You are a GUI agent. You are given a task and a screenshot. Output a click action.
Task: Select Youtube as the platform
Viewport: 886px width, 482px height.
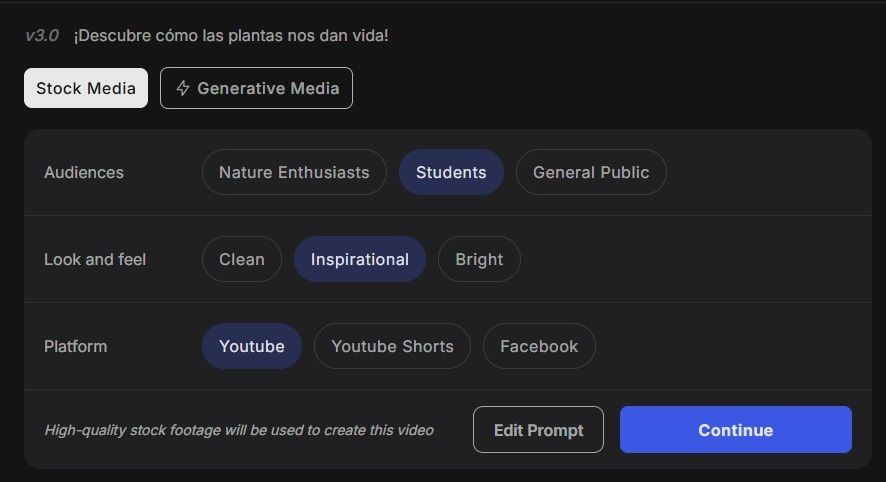tap(251, 346)
